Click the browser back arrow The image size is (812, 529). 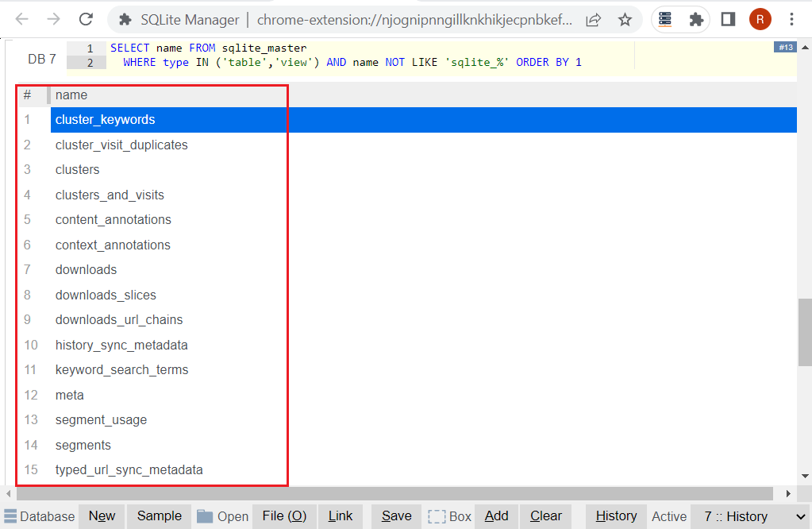coord(22,19)
